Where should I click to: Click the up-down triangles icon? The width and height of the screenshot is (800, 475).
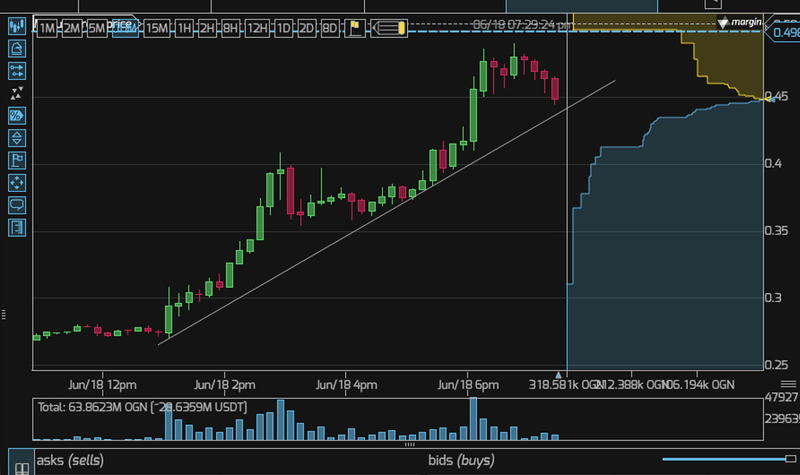(x=17, y=138)
